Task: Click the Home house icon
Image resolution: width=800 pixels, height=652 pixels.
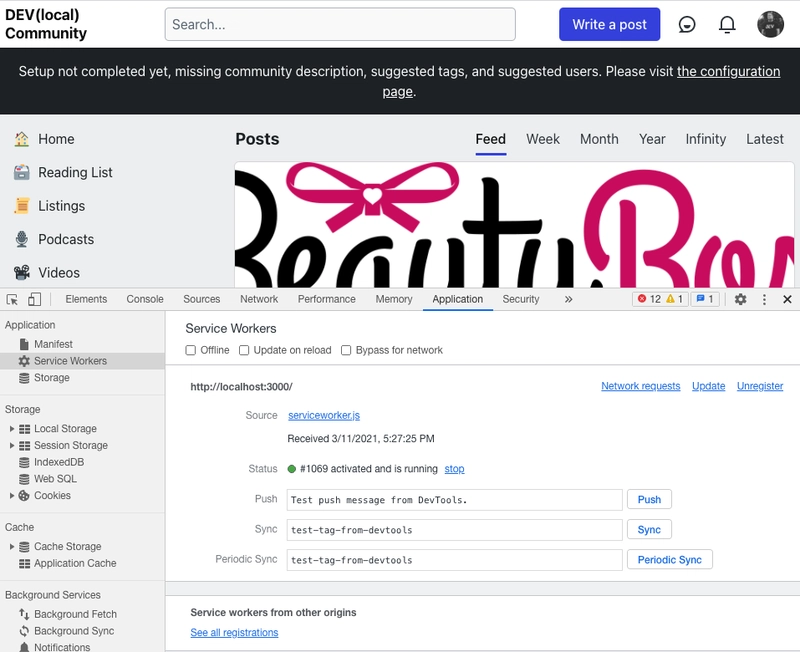Action: (21, 139)
